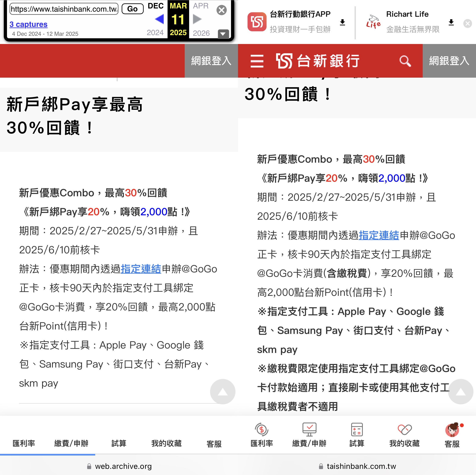The width and height of the screenshot is (476, 475).
Task: Select DEC month in Wayback toolbar
Action: [155, 6]
